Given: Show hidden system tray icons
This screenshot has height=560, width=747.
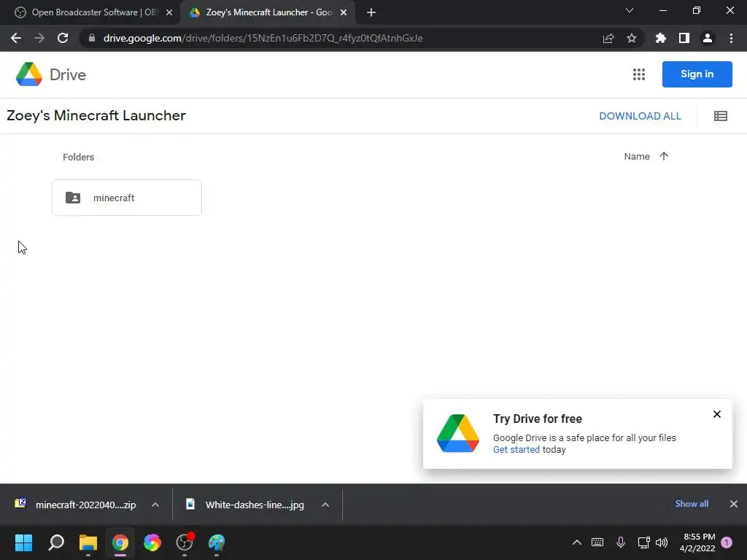Looking at the screenshot, I should [577, 542].
